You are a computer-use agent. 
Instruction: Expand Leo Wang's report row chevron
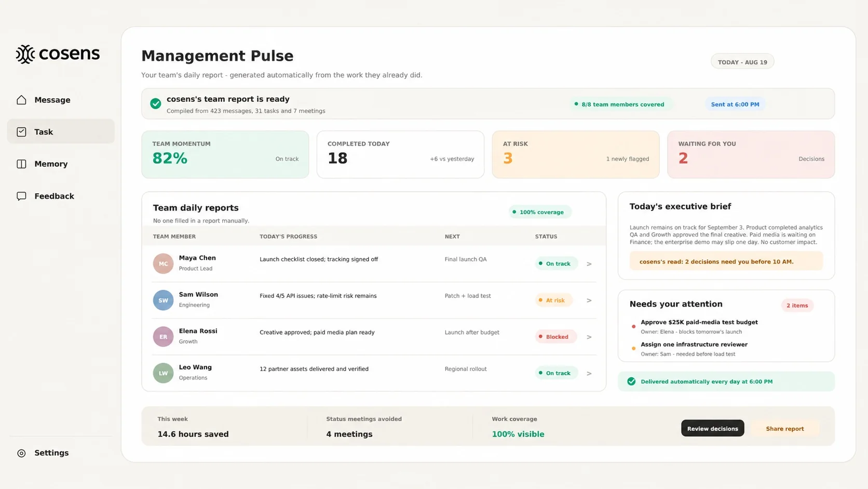589,373
